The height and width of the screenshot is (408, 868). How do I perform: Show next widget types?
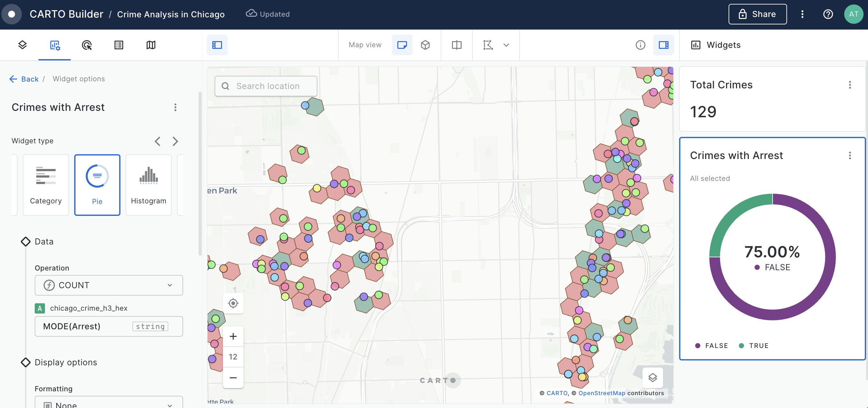(x=175, y=141)
